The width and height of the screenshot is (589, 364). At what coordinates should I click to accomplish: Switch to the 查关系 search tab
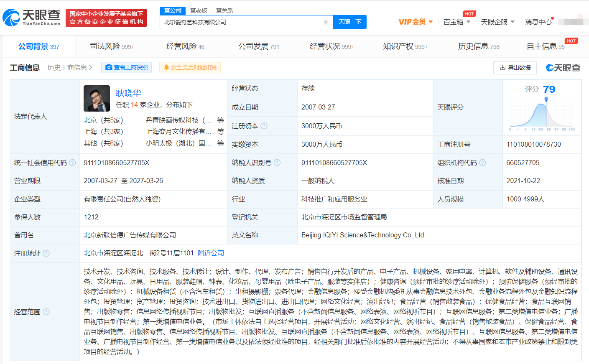pyautogui.click(x=224, y=10)
